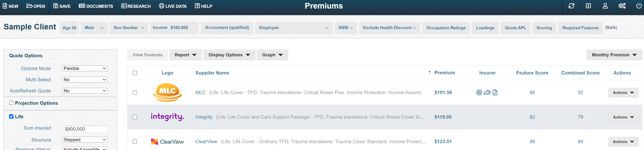Image resolution: width=644 pixels, height=150 pixels.
Task: Untick the Life cover checkbox
Action: tap(11, 116)
